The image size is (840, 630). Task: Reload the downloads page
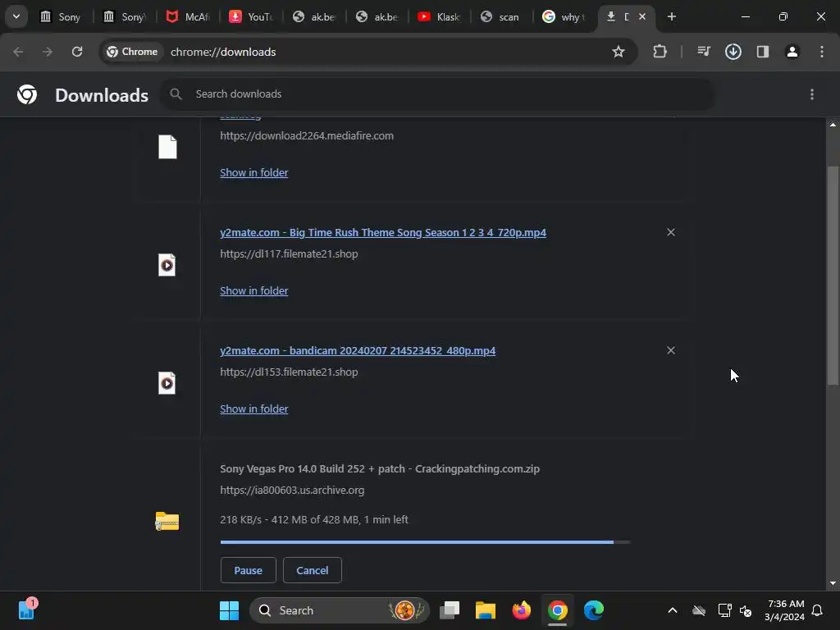(77, 52)
